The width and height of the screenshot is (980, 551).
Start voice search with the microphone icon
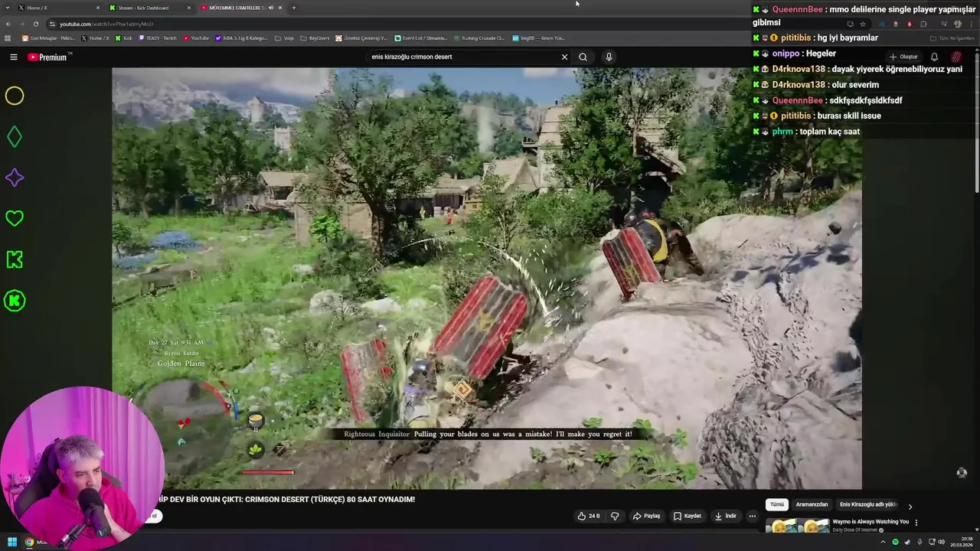click(609, 57)
